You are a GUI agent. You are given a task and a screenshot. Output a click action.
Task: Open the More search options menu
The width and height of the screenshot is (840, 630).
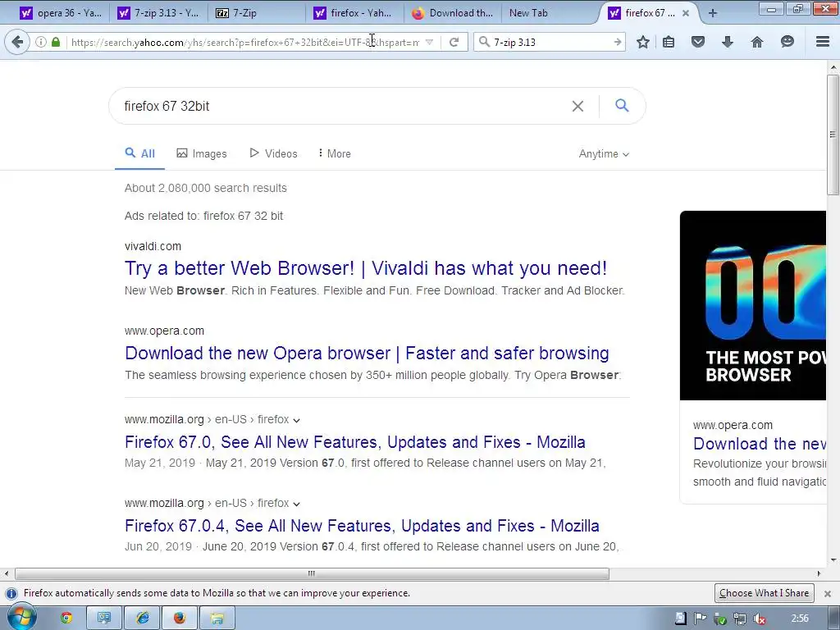point(335,153)
